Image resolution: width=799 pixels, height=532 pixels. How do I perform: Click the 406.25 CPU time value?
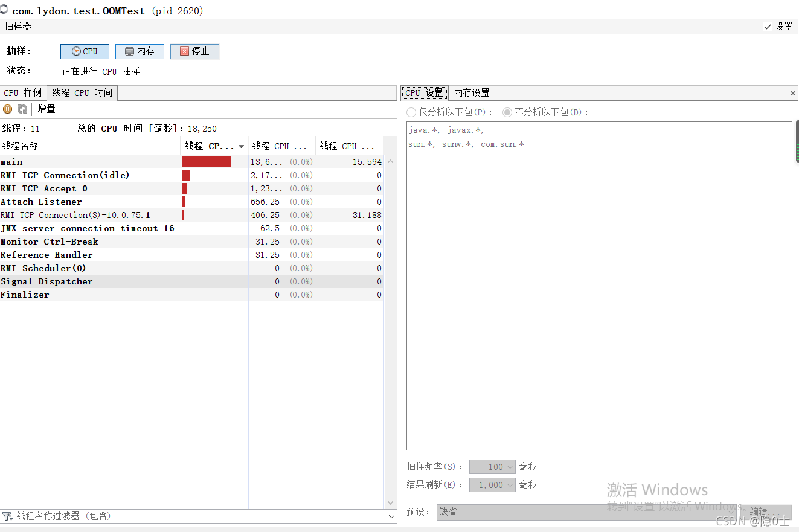(x=265, y=215)
